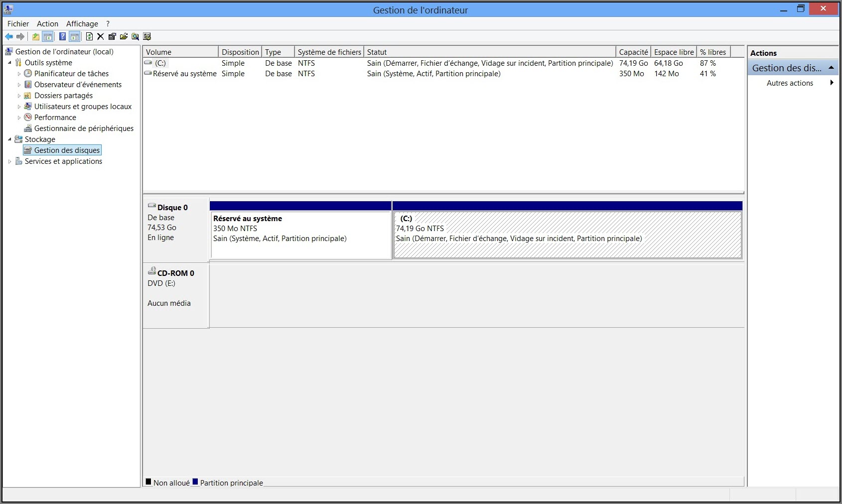This screenshot has height=504, width=842.
Task: Open the Affichage menu
Action: [82, 23]
